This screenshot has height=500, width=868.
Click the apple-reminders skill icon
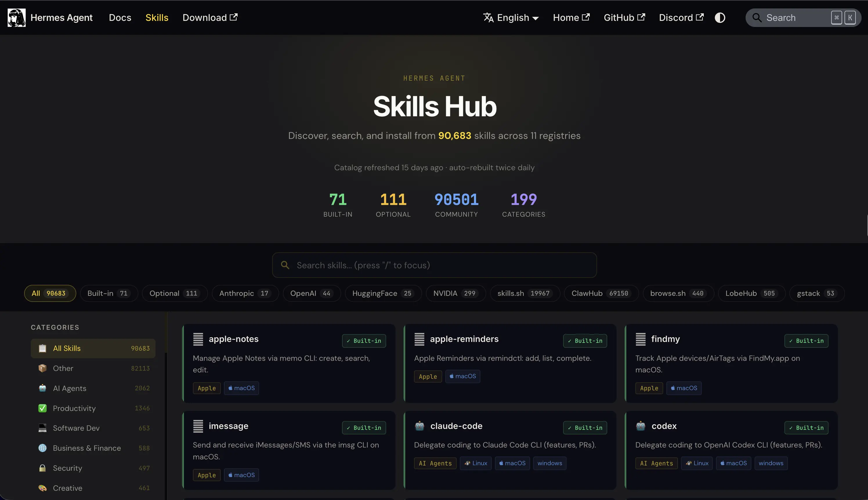click(x=419, y=339)
